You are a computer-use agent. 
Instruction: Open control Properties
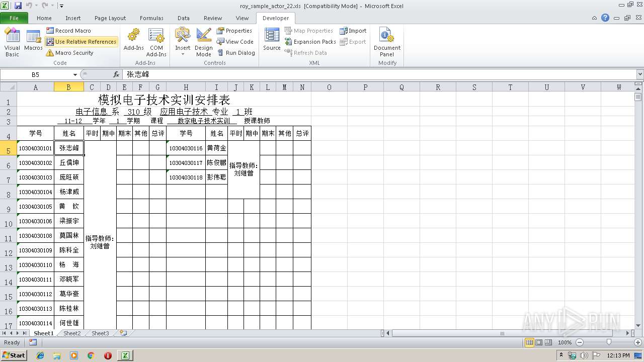(x=234, y=31)
